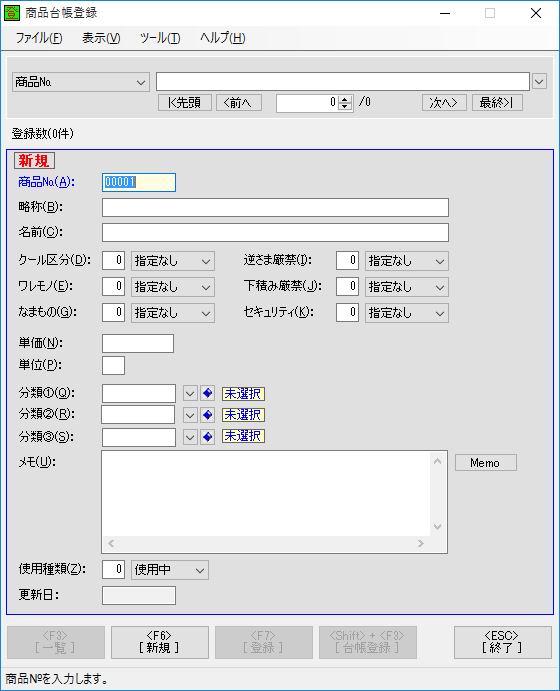
Task: Click the クール区分 code field
Action: coord(113,260)
